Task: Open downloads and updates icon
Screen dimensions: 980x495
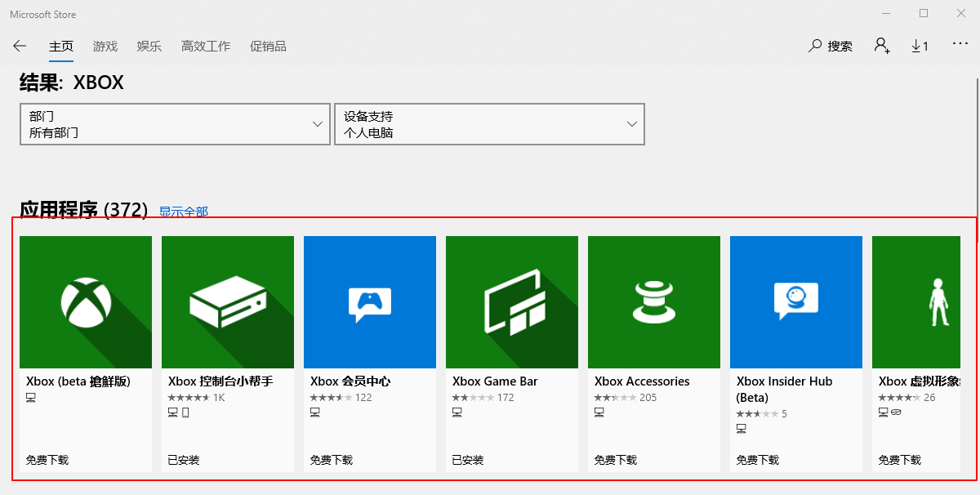Action: coord(920,47)
